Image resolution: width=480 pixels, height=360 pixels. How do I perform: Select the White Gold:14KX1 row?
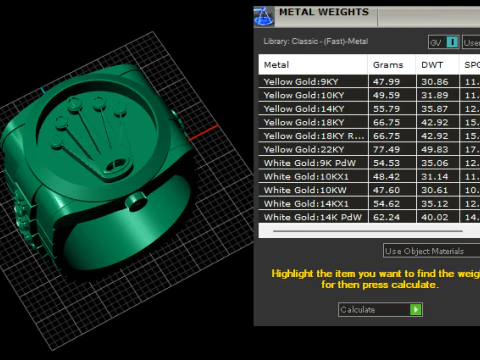[369, 204]
